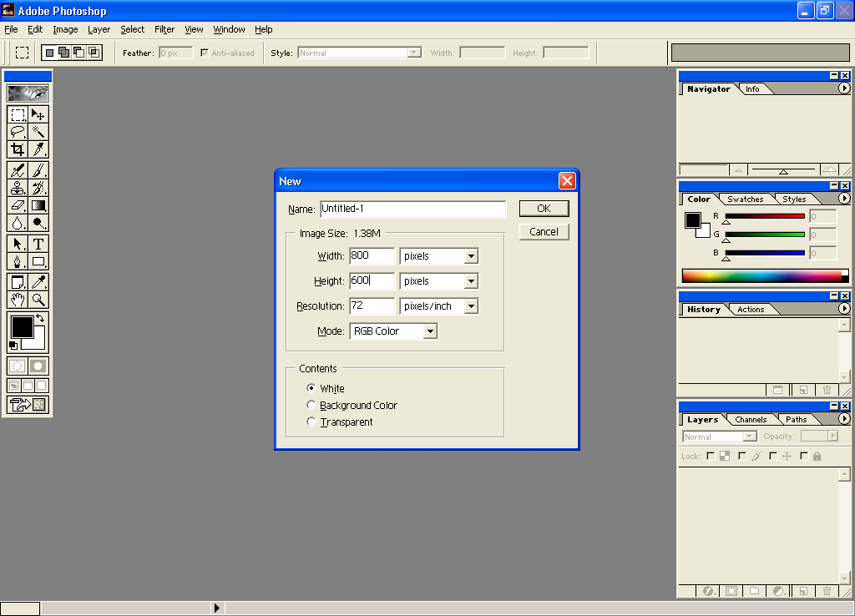
Task: Click the color spectrum ramp bar
Action: (x=761, y=275)
